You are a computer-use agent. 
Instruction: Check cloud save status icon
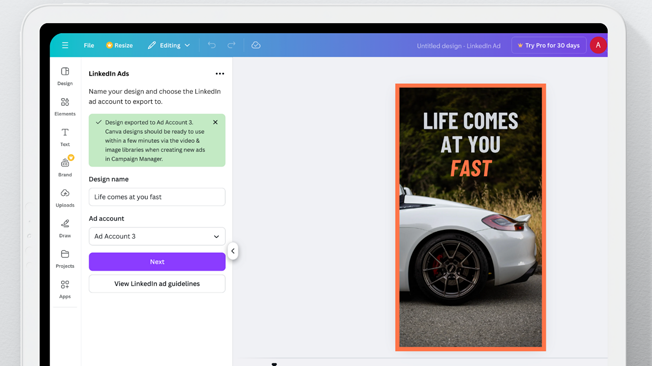pos(256,45)
